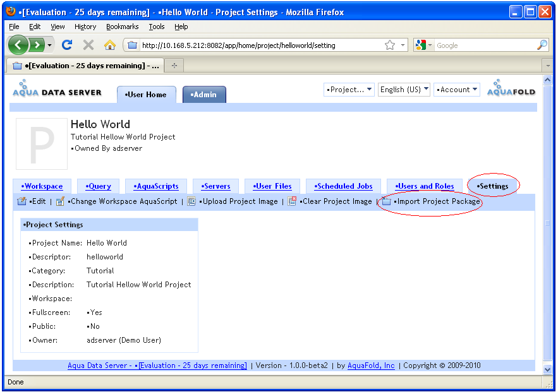Click the Edit link in settings toolbar
558x392 pixels.
[x=38, y=201]
